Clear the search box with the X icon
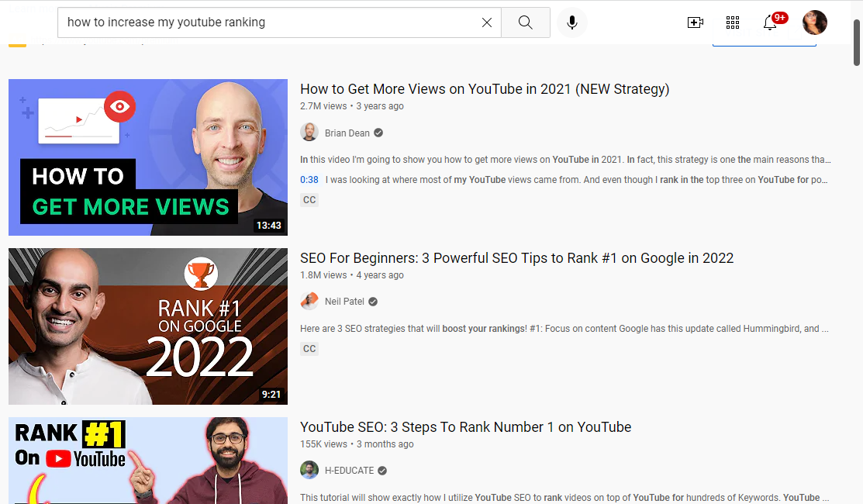The image size is (863, 504). (x=486, y=22)
